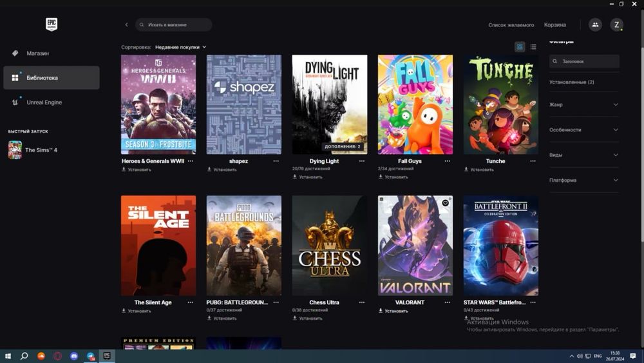Open options menu for Heroes & Generals WWII
The height and width of the screenshot is (363, 644).
coord(191,161)
